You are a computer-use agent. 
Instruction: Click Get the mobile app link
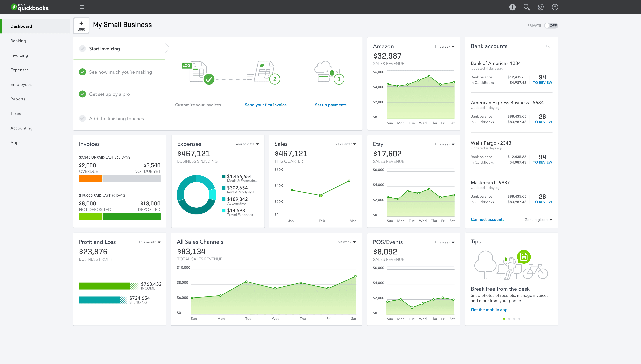[489, 309]
